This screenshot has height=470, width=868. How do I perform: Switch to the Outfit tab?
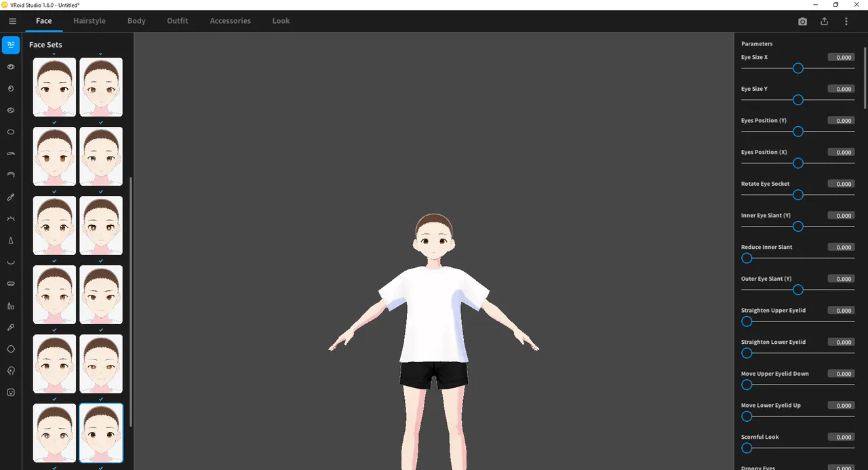(178, 21)
